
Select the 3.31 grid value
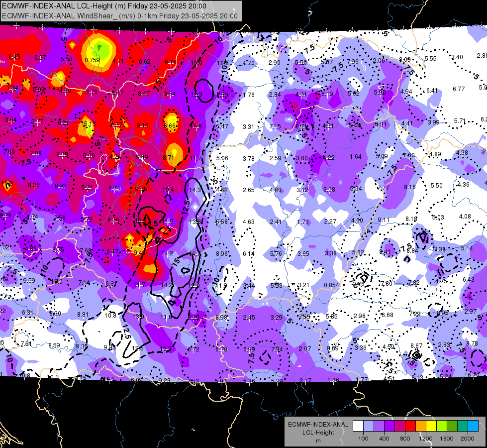(248, 127)
